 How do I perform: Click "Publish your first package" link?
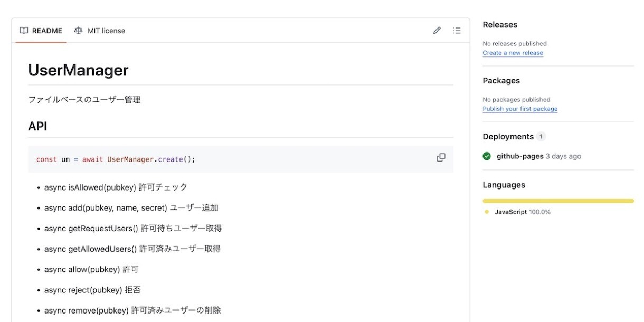pyautogui.click(x=520, y=109)
